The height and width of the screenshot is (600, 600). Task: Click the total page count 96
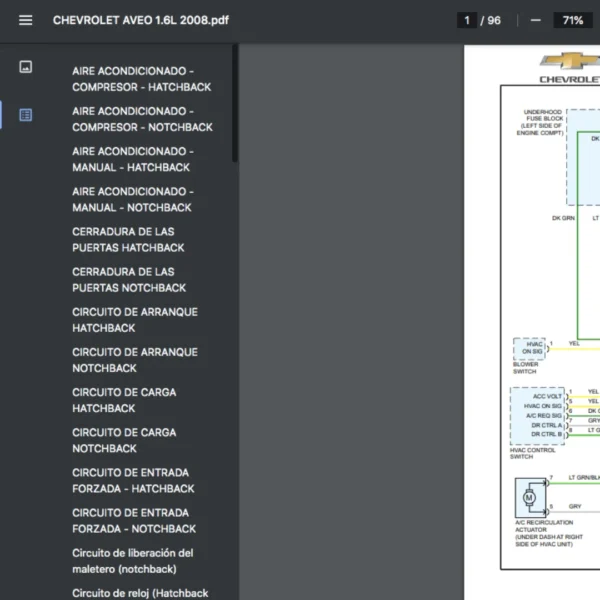click(x=494, y=20)
